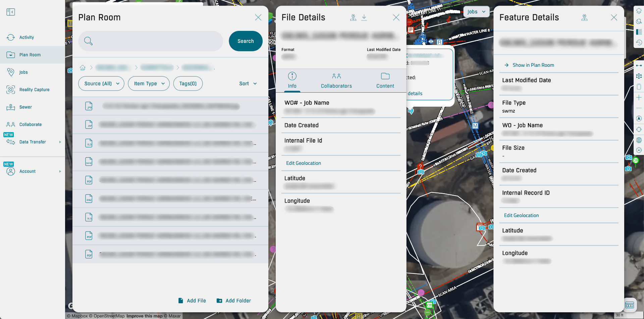Viewport: 644px width, 319px height.
Task: Open the Source (All) filter dropdown
Action: click(101, 84)
